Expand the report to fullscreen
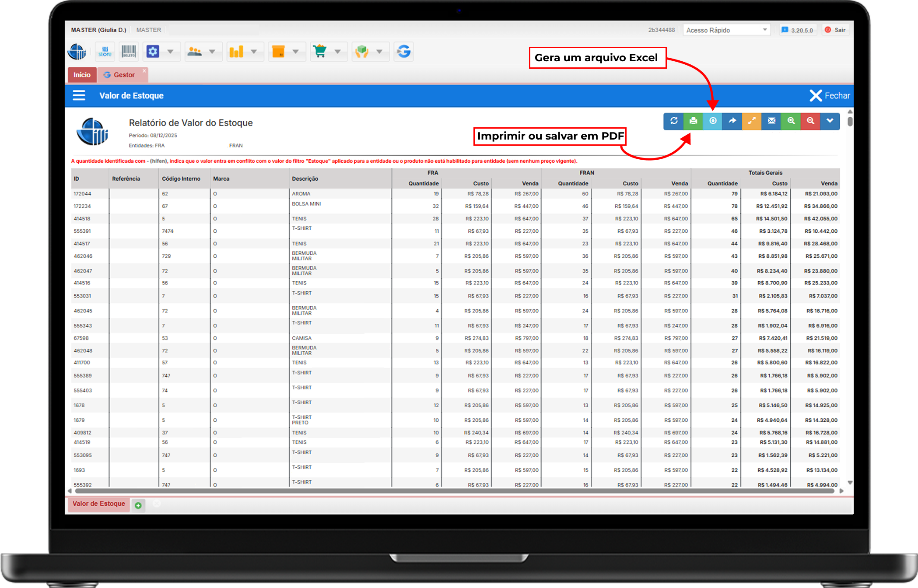The height and width of the screenshot is (588, 918). point(752,121)
